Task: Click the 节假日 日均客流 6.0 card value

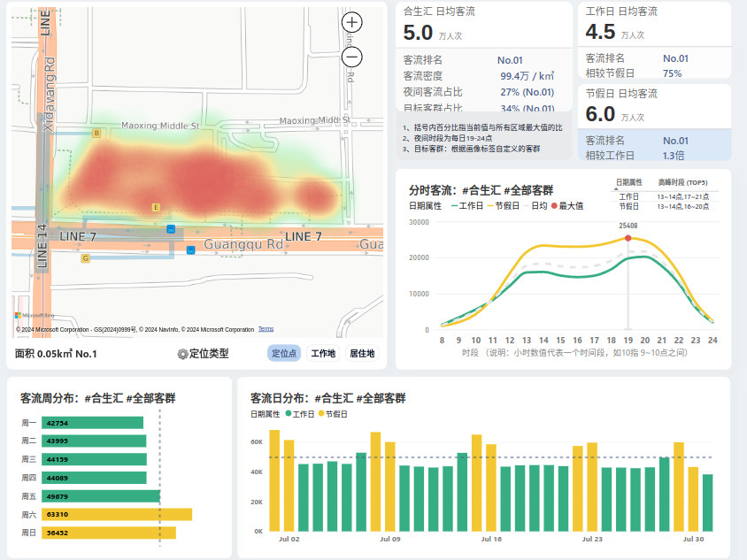Action: (600, 114)
